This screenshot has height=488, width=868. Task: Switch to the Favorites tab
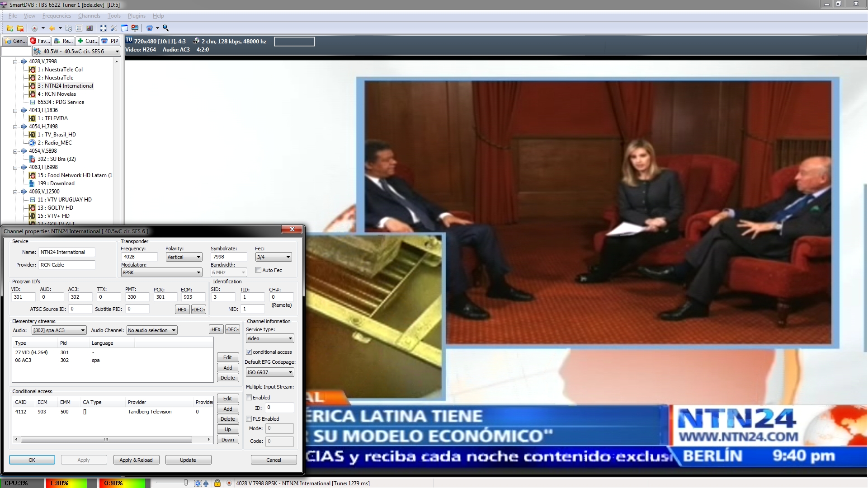(40, 41)
